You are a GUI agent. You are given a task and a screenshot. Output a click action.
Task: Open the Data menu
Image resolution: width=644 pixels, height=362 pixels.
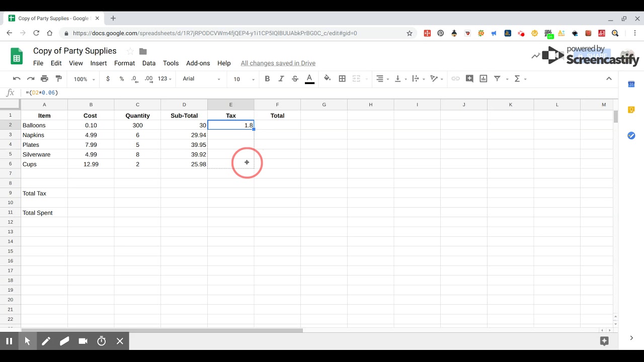(x=149, y=63)
